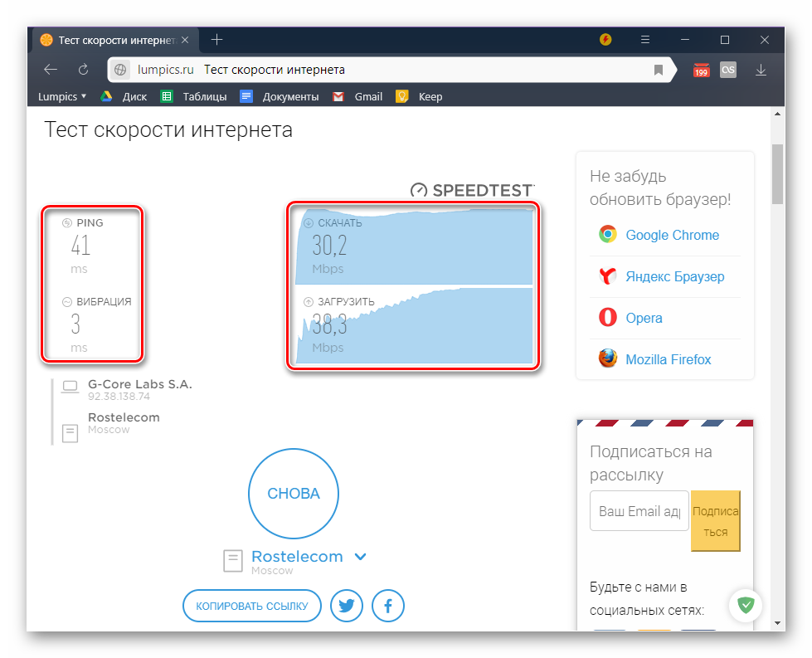Share result via Twitter icon
The image size is (812, 658).
coord(347,606)
